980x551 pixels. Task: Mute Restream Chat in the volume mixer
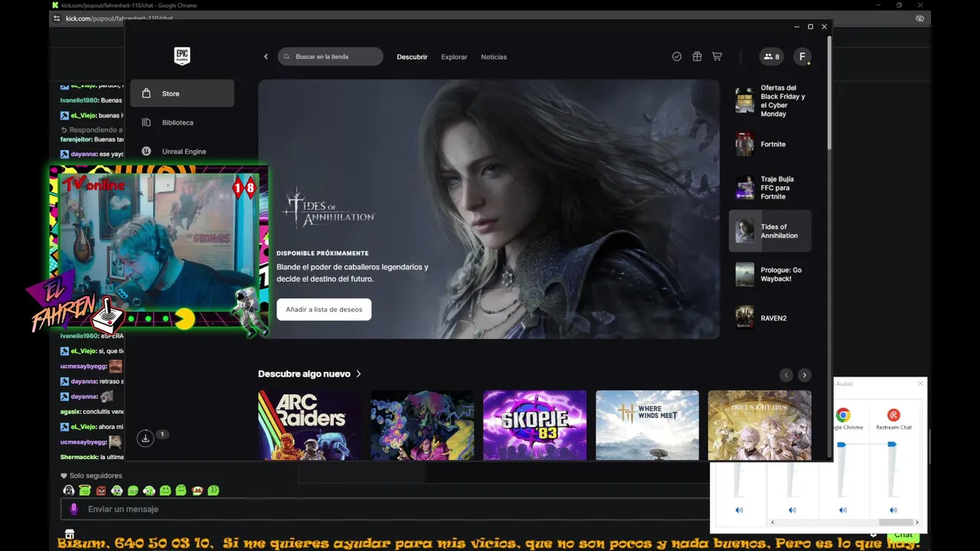point(893,510)
